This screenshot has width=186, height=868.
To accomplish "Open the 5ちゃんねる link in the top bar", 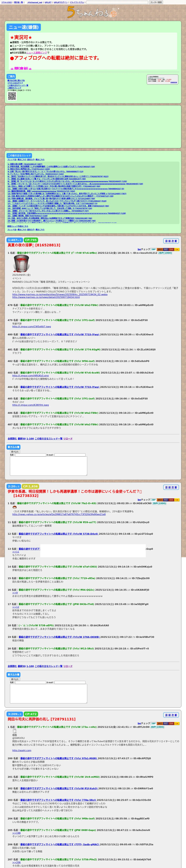I will point(6,2).
